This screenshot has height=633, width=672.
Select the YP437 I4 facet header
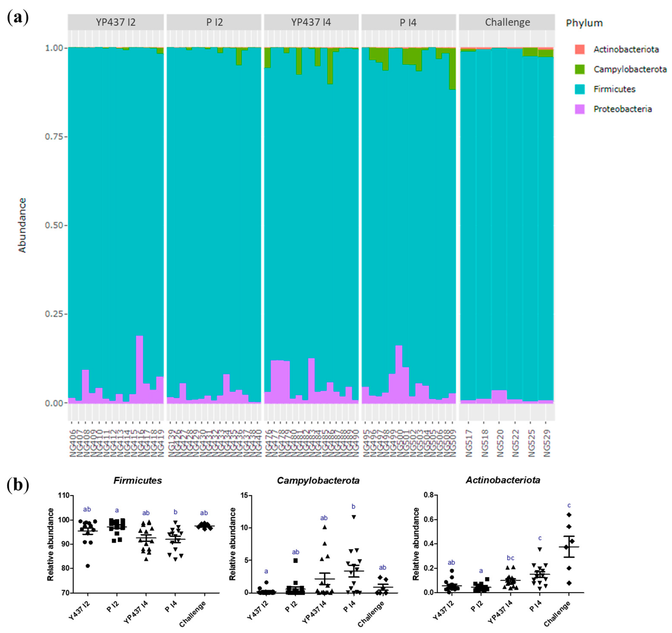click(x=311, y=22)
